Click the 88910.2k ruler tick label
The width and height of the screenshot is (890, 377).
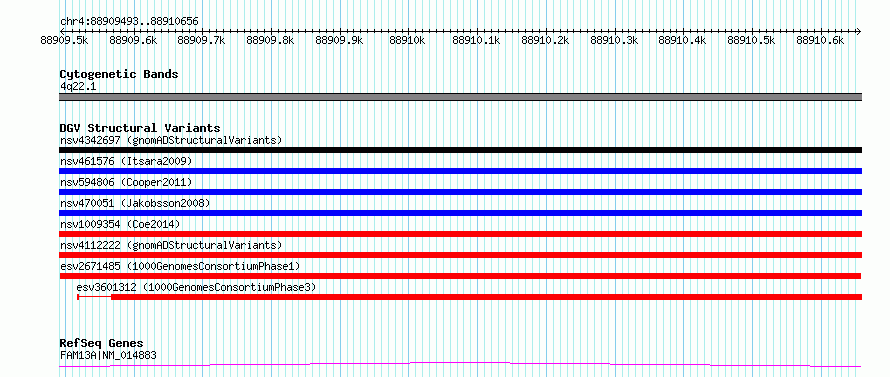tap(545, 40)
